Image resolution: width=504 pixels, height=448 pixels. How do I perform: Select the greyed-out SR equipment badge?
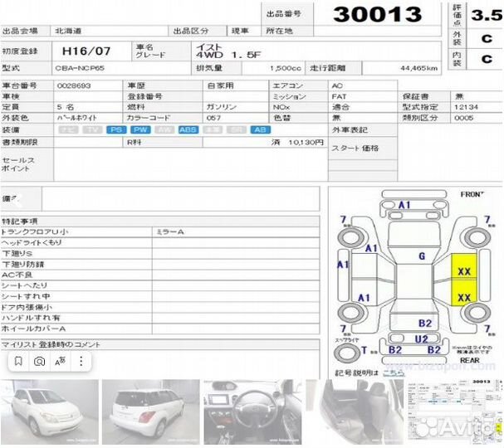[x=237, y=129]
